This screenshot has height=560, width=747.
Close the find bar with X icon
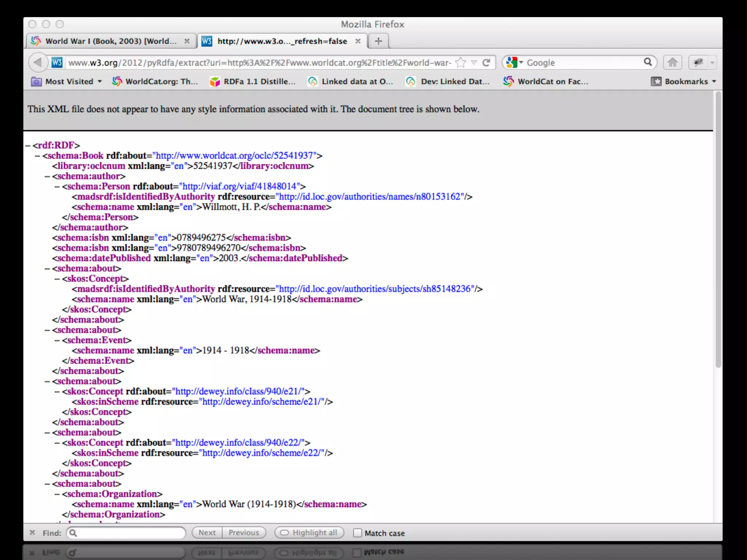point(32,533)
